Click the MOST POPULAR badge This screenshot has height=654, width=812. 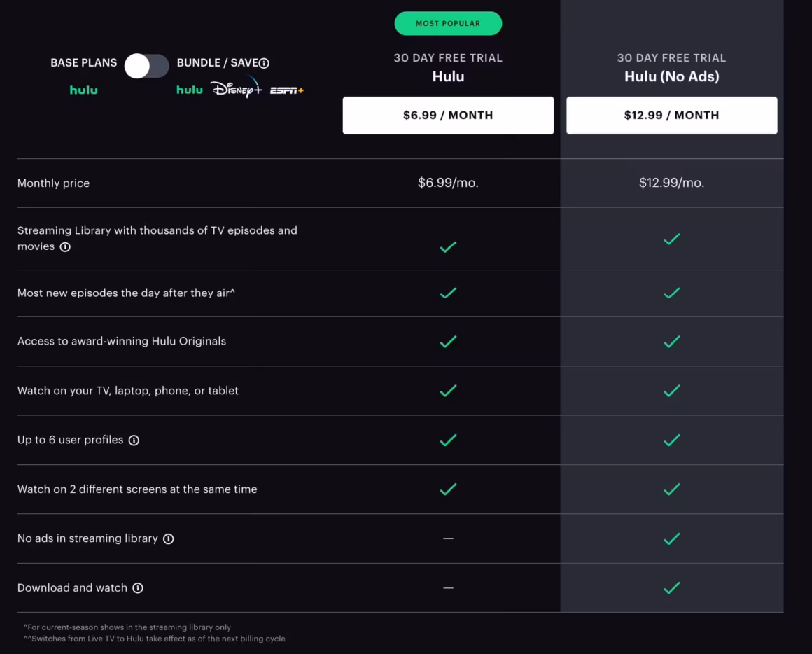coord(448,23)
